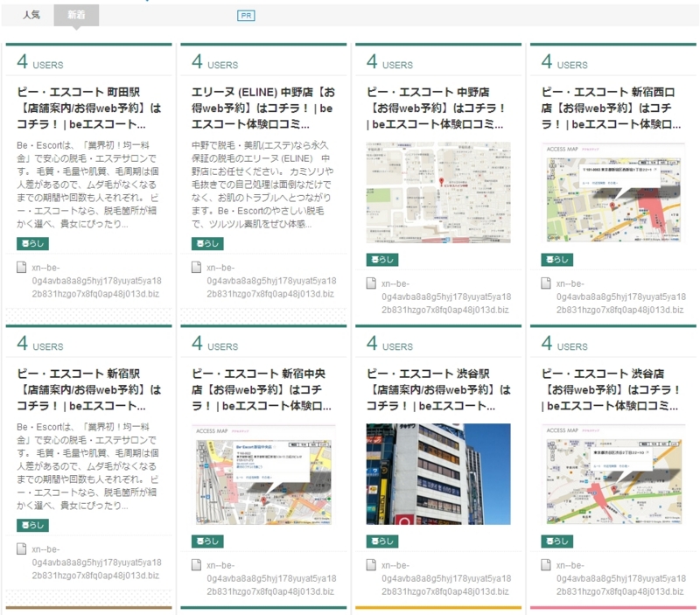700x615 pixels.
Task: Click 暮らし tag on 渋谷店 card
Action: 557,541
